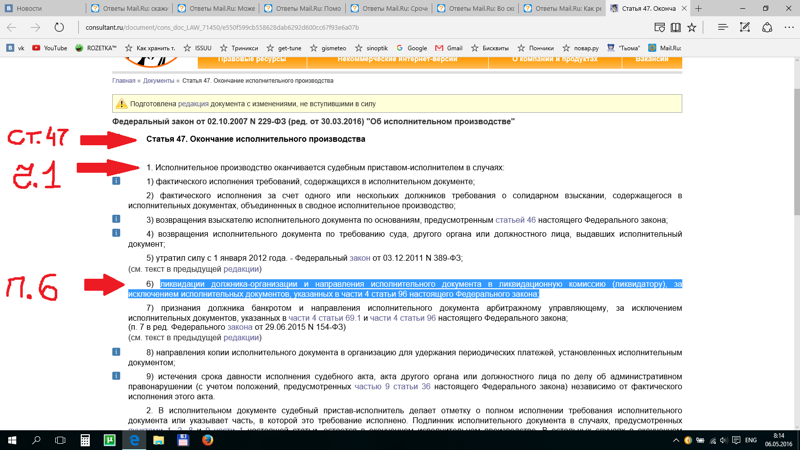
Task: Open закон link for N 389-ФЗ
Action: [x=360, y=258]
